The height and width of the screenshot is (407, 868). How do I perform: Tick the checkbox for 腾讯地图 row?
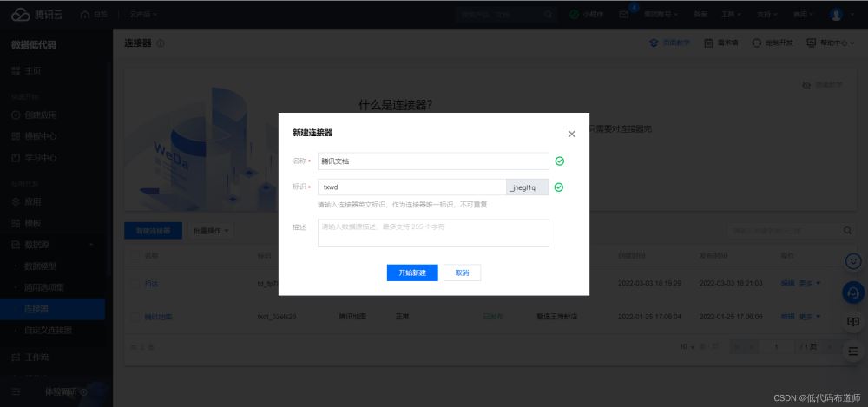point(135,317)
